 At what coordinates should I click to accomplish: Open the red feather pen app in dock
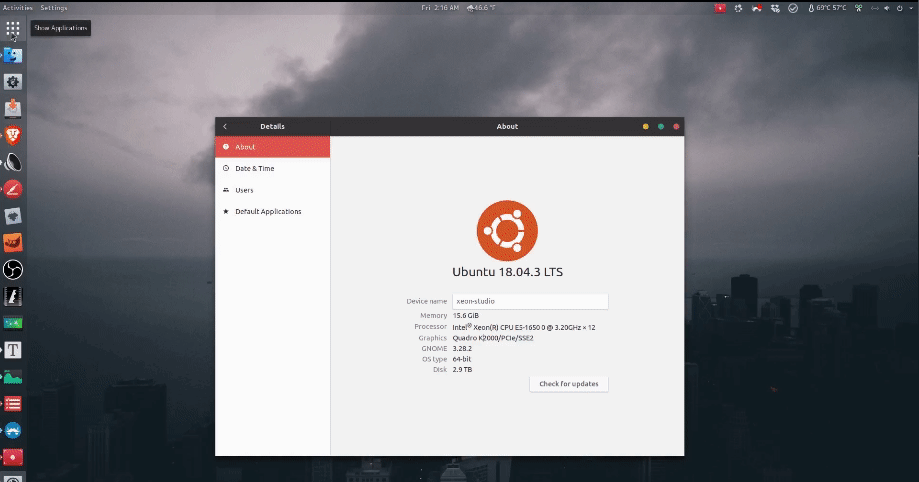13,189
